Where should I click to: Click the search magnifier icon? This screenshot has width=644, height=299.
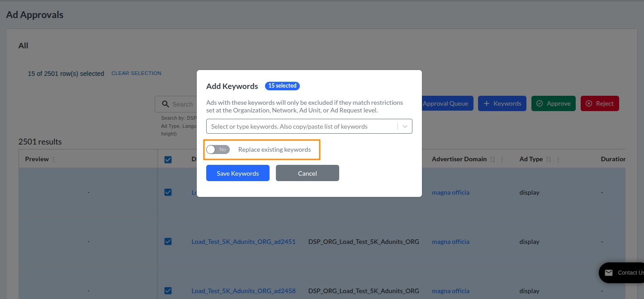coord(166,104)
